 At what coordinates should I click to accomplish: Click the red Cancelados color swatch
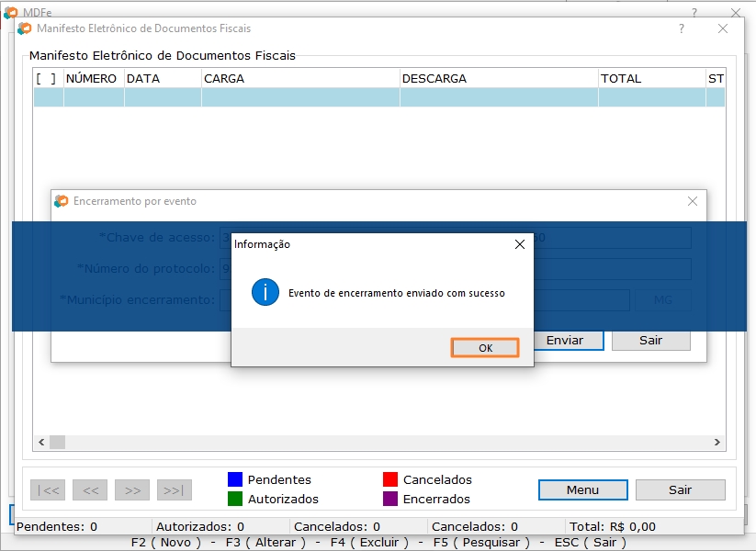(x=390, y=479)
